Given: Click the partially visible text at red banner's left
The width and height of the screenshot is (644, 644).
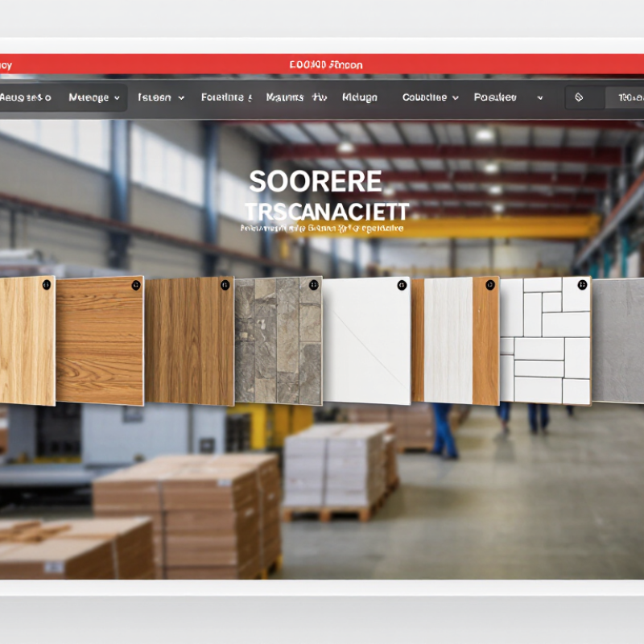Looking at the screenshot, I should [6, 65].
